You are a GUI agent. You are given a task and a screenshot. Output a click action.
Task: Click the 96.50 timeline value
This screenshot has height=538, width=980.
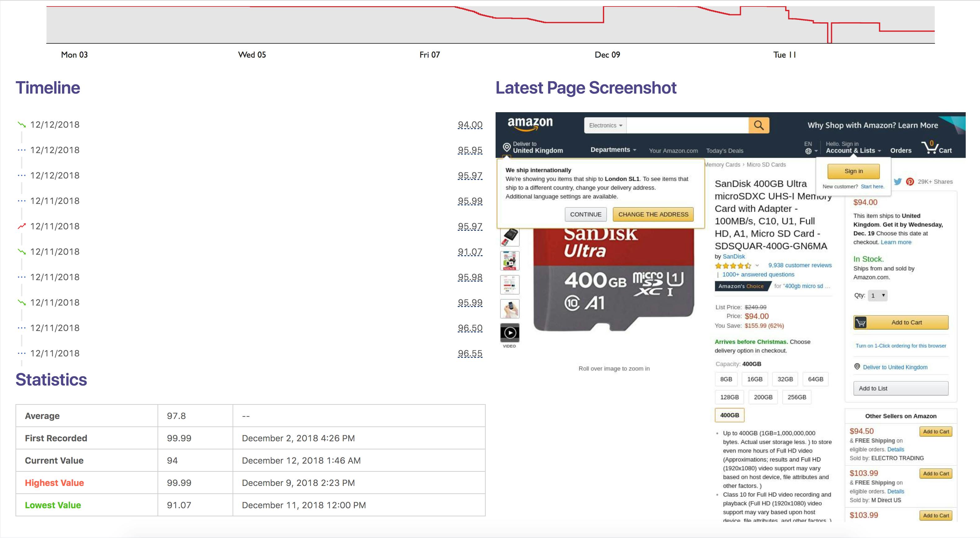[470, 328]
